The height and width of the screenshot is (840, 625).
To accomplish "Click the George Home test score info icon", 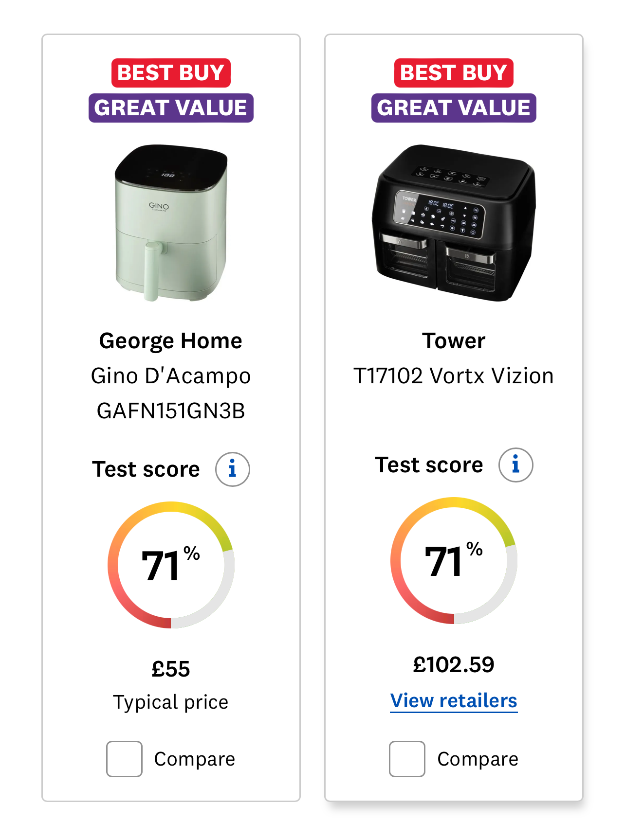I will pos(233,469).
